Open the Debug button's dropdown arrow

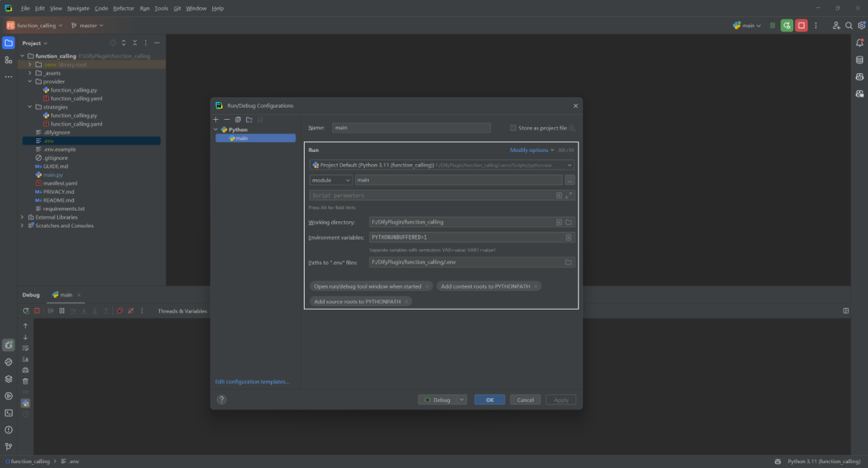pyautogui.click(x=461, y=400)
